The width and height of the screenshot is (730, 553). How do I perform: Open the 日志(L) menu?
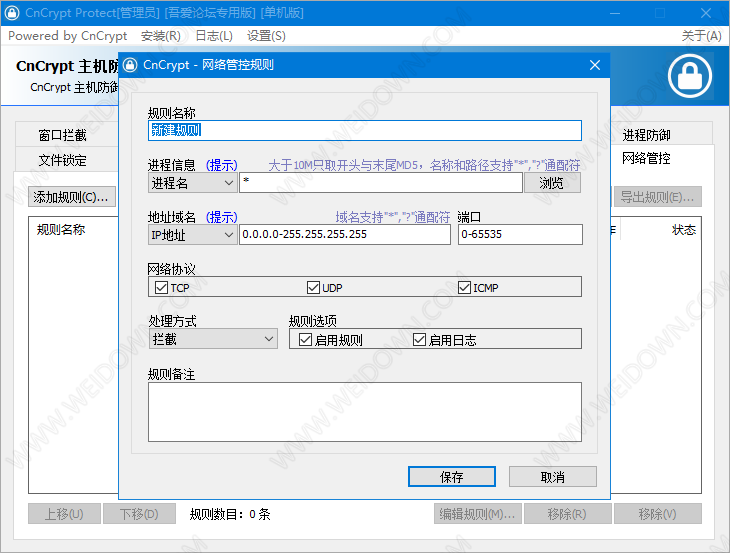pos(214,36)
